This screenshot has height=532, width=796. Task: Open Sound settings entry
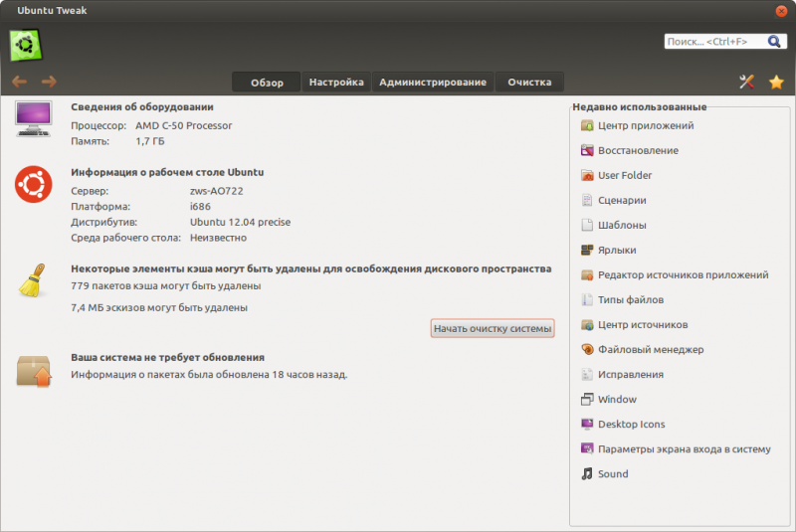point(613,473)
